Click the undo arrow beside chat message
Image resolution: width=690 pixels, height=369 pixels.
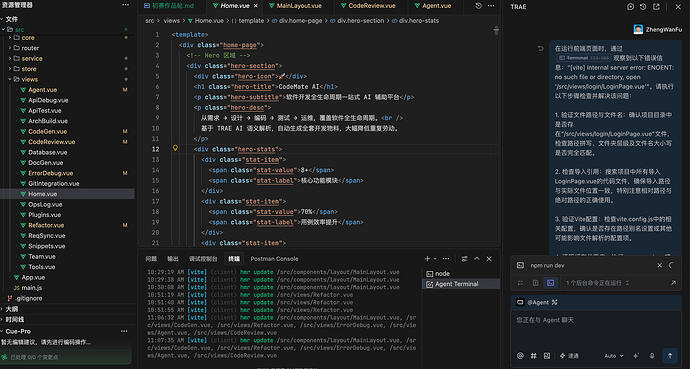(x=541, y=48)
